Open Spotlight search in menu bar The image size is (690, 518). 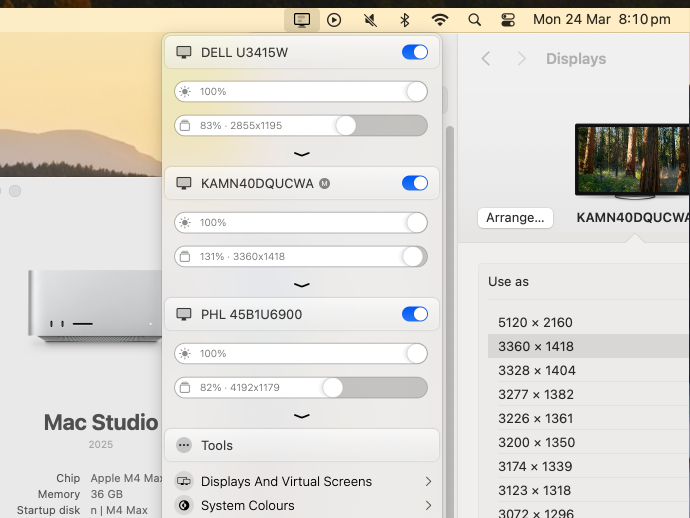pos(474,20)
